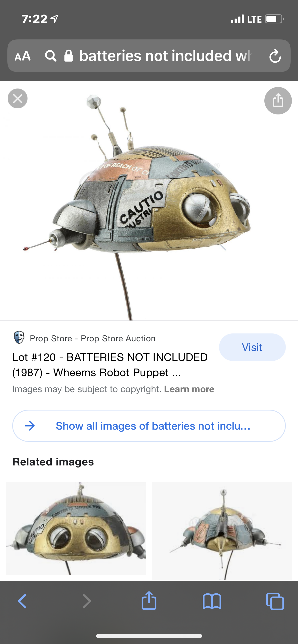Reload the page with refresh icon
Image resolution: width=298 pixels, height=644 pixels.
click(x=275, y=56)
